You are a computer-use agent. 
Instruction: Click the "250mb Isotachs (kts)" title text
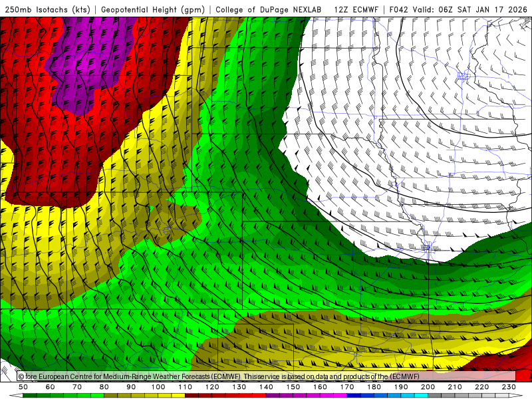(x=47, y=10)
